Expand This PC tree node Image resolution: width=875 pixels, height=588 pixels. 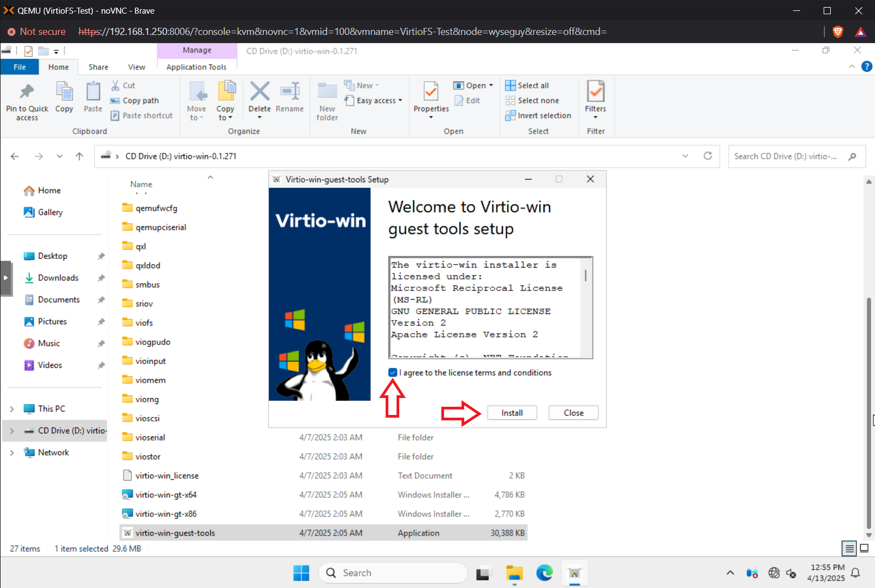pyautogui.click(x=11, y=409)
